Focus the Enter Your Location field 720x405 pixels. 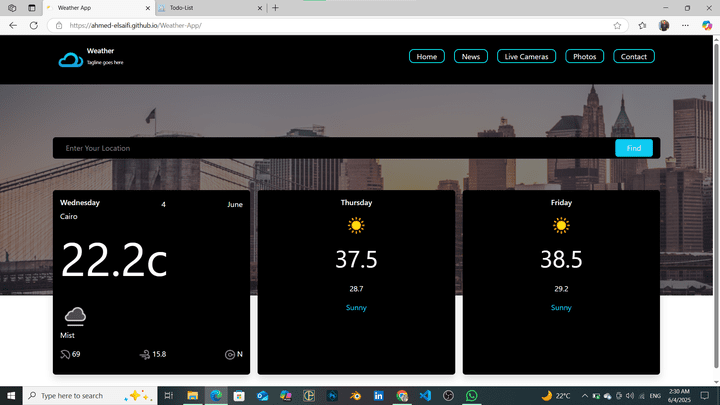334,148
